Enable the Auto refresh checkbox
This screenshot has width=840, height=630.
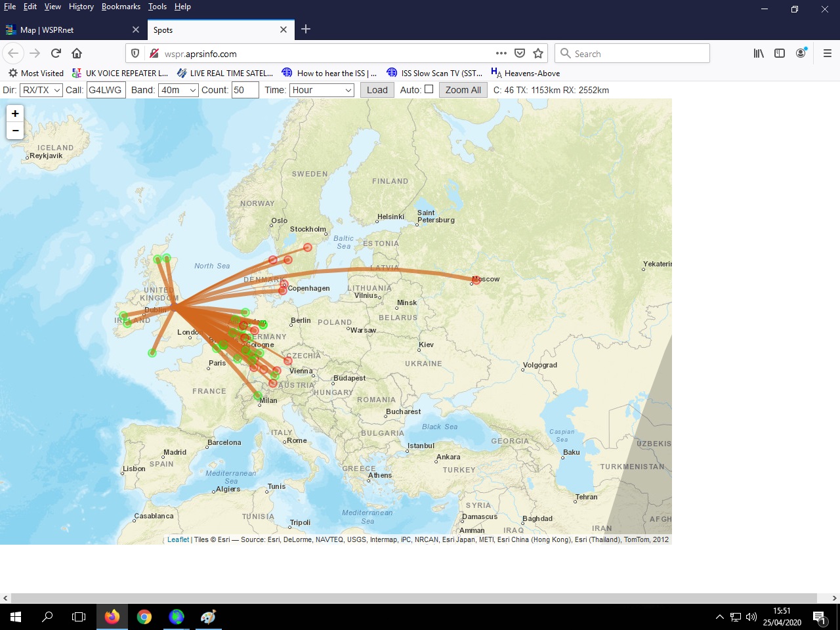(x=429, y=89)
